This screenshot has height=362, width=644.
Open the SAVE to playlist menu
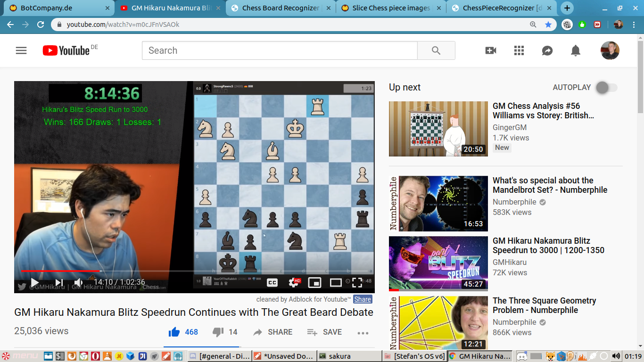click(x=324, y=332)
